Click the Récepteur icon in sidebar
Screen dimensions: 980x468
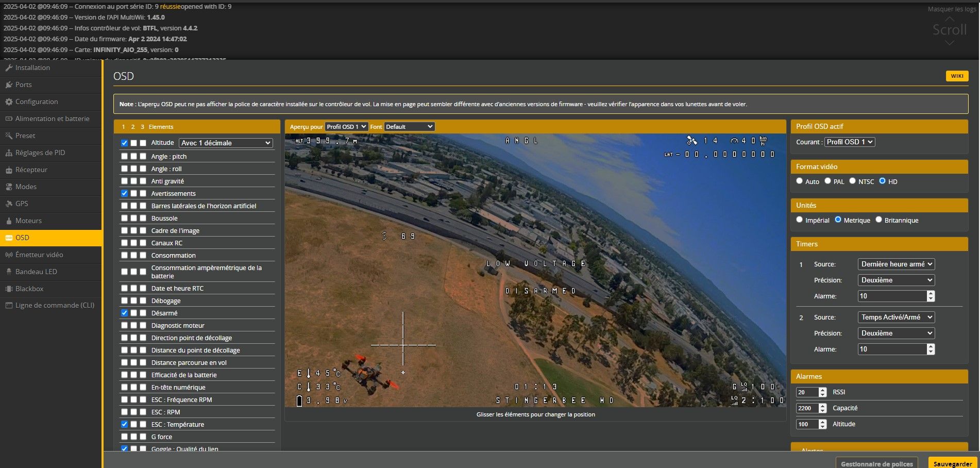(x=9, y=170)
